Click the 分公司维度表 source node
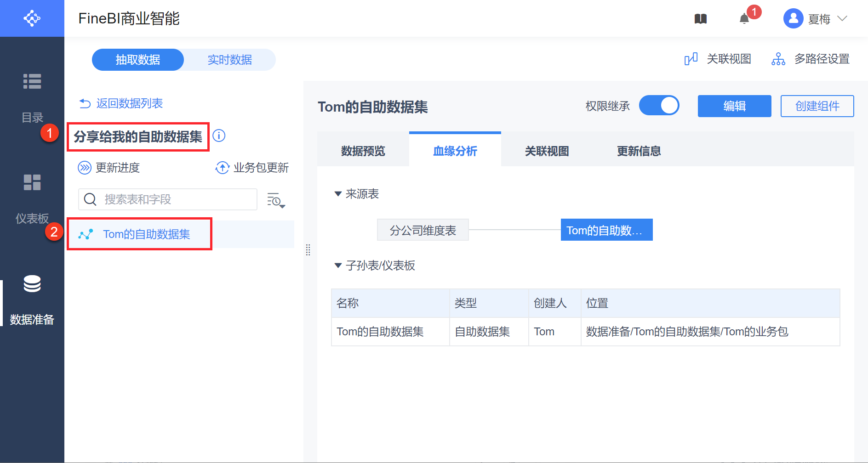Viewport: 868px width, 463px height. pyautogui.click(x=423, y=230)
